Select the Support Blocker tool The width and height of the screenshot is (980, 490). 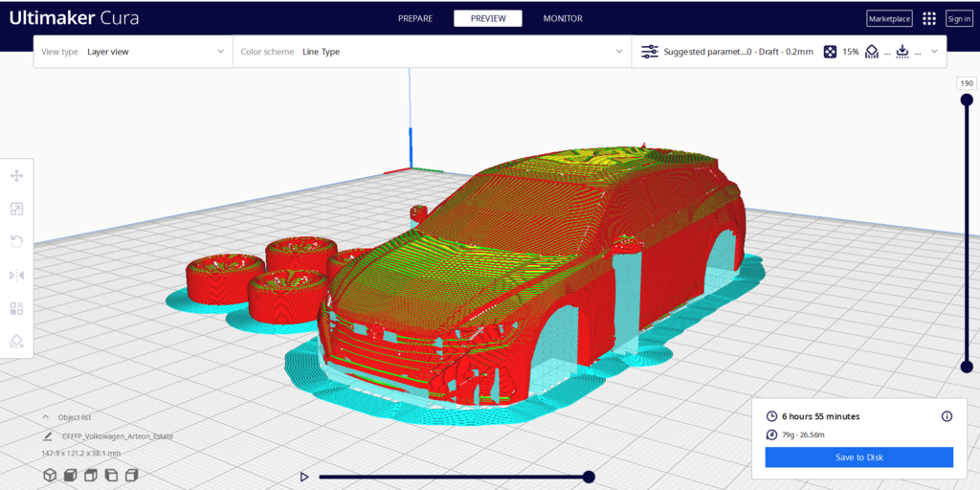pyautogui.click(x=16, y=342)
